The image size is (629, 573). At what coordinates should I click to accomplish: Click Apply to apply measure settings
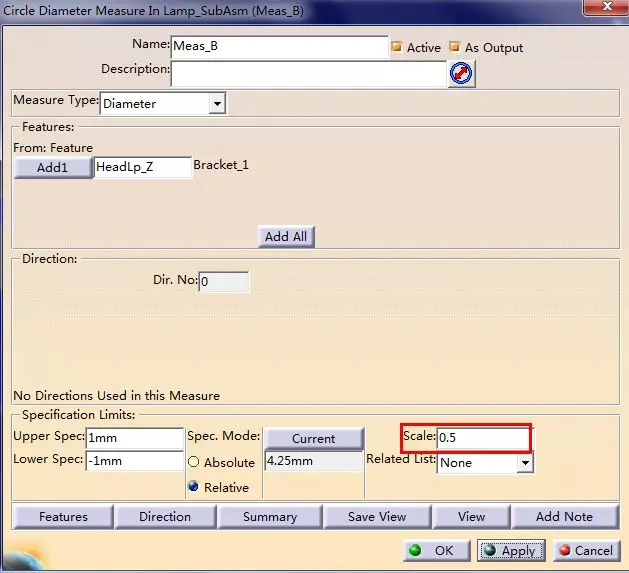(x=510, y=551)
